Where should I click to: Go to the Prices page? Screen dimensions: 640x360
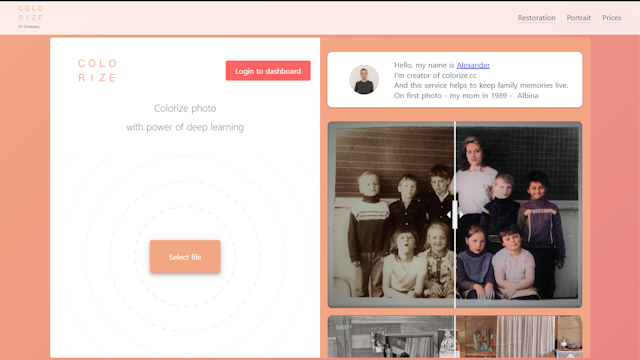pyautogui.click(x=611, y=18)
